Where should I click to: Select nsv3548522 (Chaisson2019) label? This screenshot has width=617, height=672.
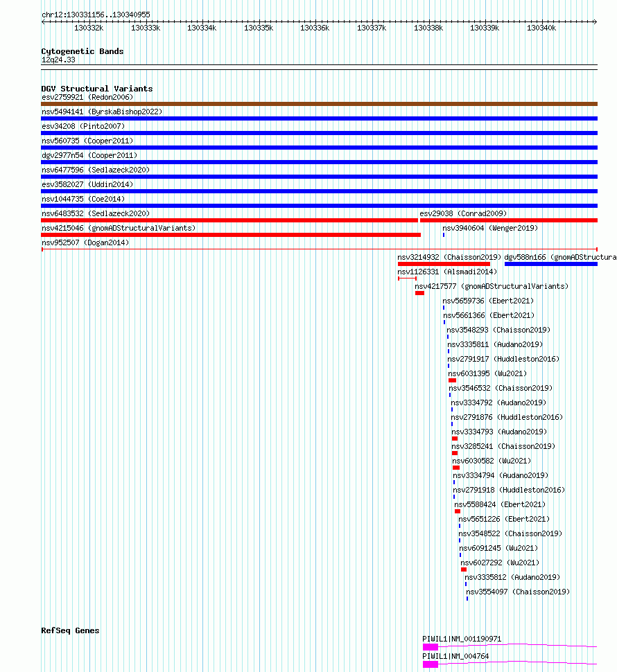pyautogui.click(x=510, y=534)
